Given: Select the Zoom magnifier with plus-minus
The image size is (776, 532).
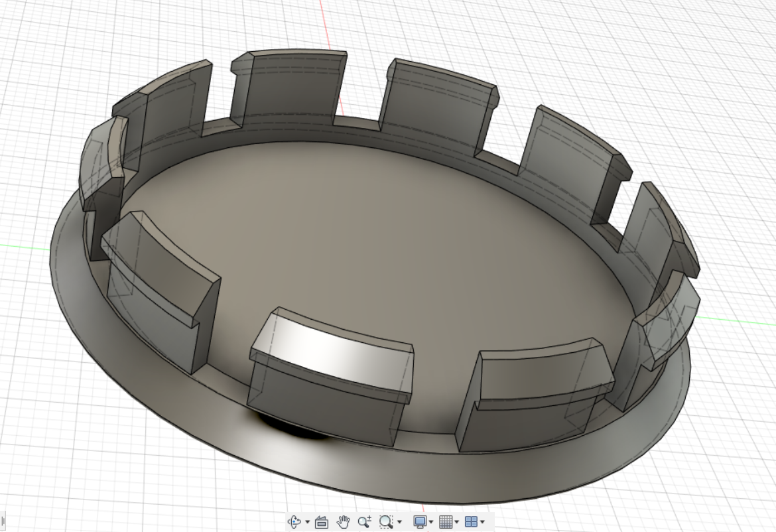Looking at the screenshot, I should pyautogui.click(x=364, y=522).
